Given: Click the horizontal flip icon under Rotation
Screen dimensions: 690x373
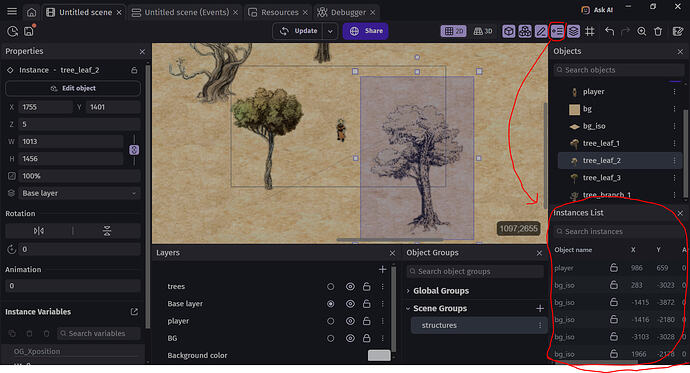Looking at the screenshot, I should tap(39, 231).
